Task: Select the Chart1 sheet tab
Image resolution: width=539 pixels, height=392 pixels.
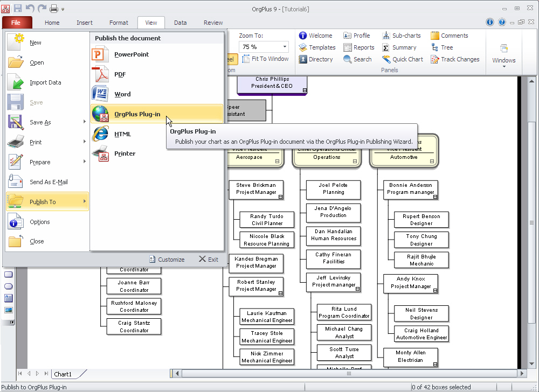Action: (63, 374)
